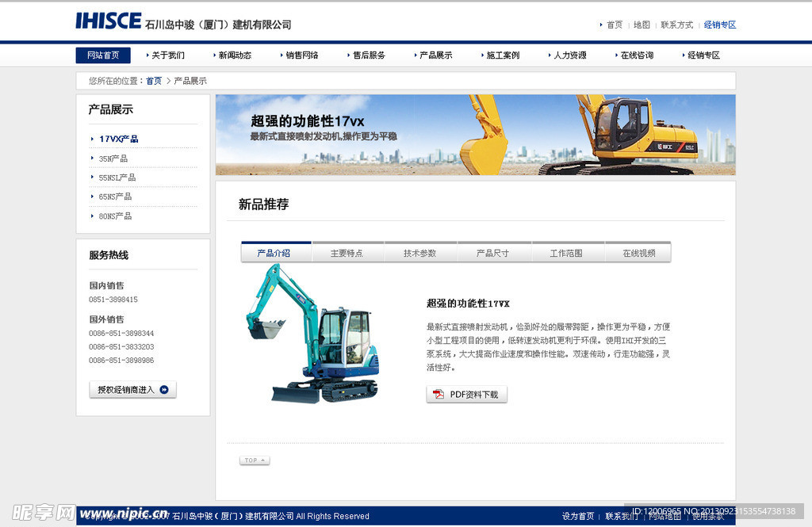Select 网站首页 in the navigation bar
Image resolution: width=812 pixels, height=527 pixels.
pos(103,55)
